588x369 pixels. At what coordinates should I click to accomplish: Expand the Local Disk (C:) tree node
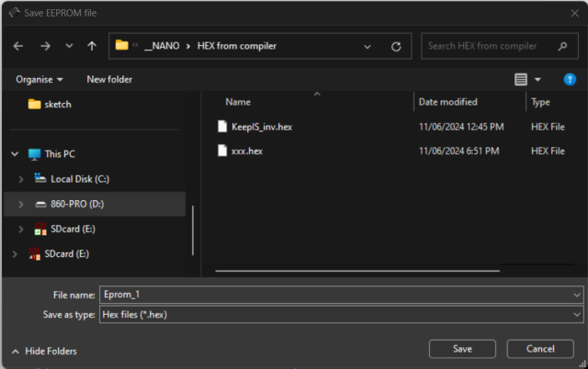pos(20,179)
